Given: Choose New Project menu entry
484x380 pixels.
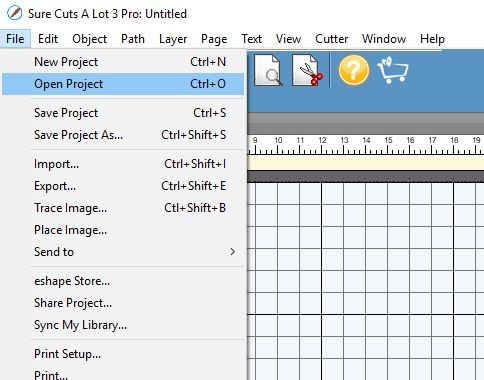Looking at the screenshot, I should point(123,62).
